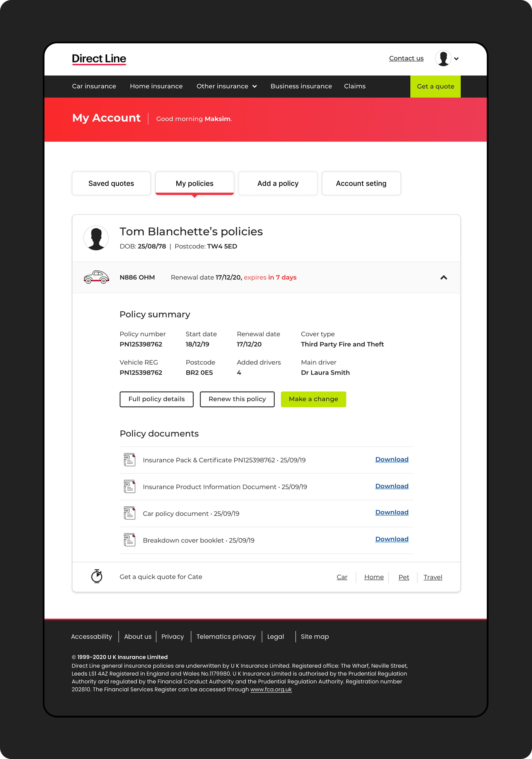The height and width of the screenshot is (759, 532).
Task: Expand the account dropdown arrow beside avatar
Action: (456, 59)
